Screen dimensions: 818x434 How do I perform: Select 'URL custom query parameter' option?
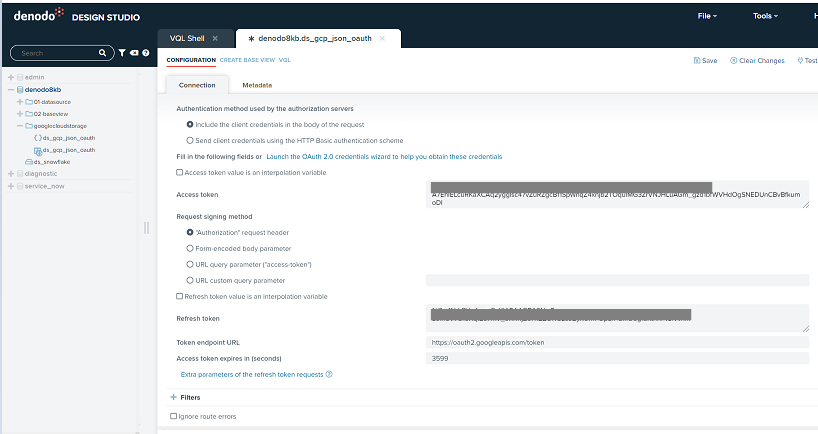pyautogui.click(x=190, y=280)
